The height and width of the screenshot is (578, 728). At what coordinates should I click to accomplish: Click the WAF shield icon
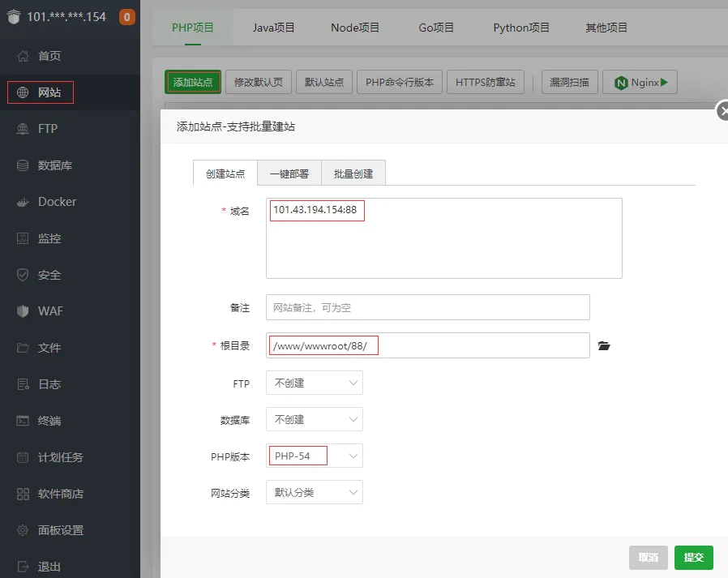coord(23,311)
